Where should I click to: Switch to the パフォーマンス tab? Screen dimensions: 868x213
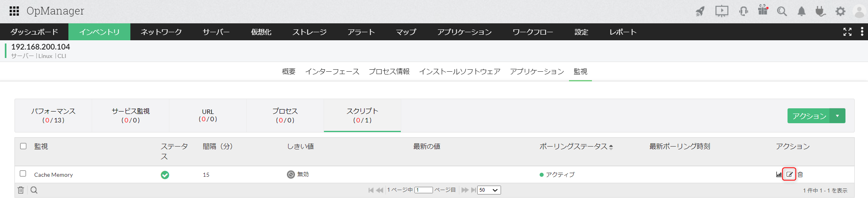54,116
